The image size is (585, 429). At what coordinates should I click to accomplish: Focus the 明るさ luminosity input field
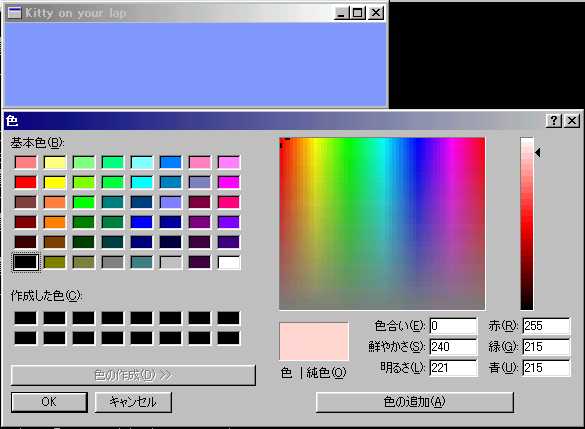click(453, 368)
